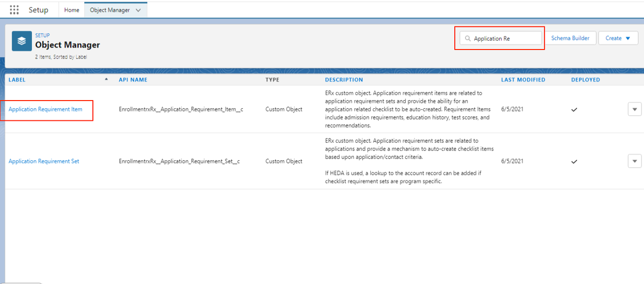Click Deployed checkmark for Application Requirement Item
This screenshot has width=644, height=284.
[x=574, y=110]
